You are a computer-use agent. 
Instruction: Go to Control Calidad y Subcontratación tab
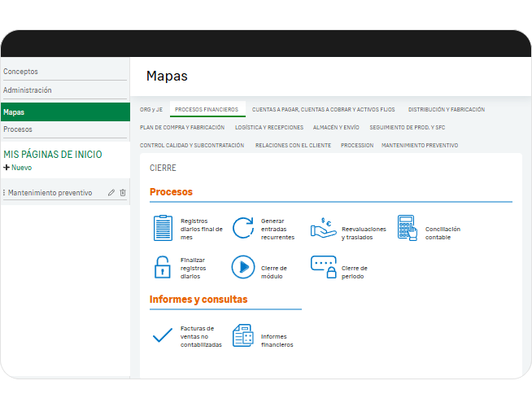[192, 145]
